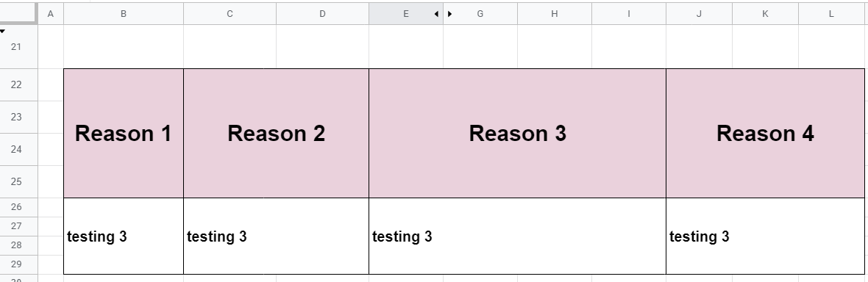Select column E header
Viewport: 868px width, 282px height.
406,14
